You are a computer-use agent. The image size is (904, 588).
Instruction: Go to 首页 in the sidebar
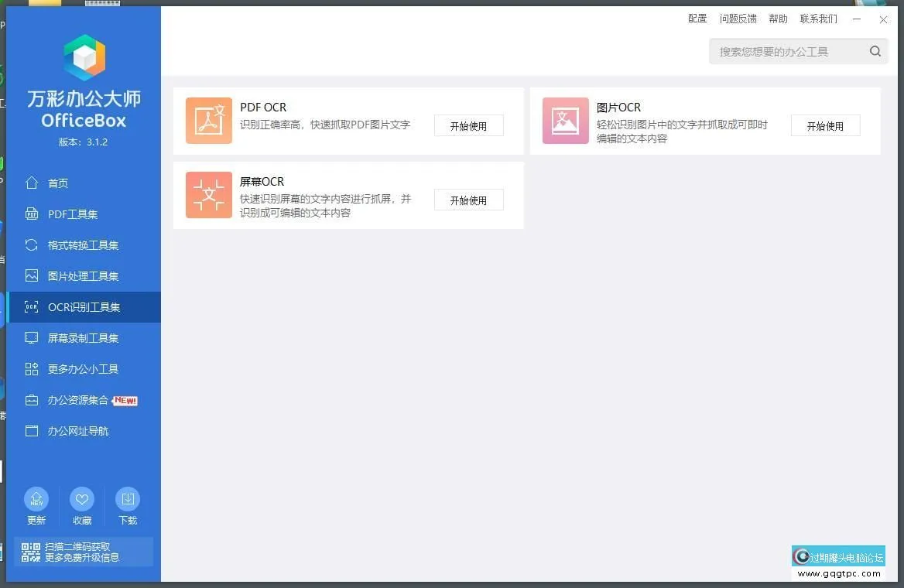58,183
